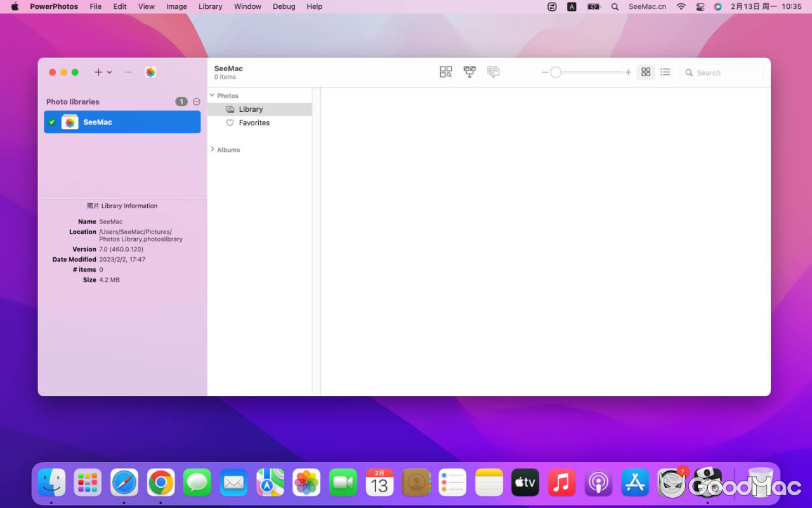
Task: Click the thumbnail size slider knob
Action: pos(556,72)
